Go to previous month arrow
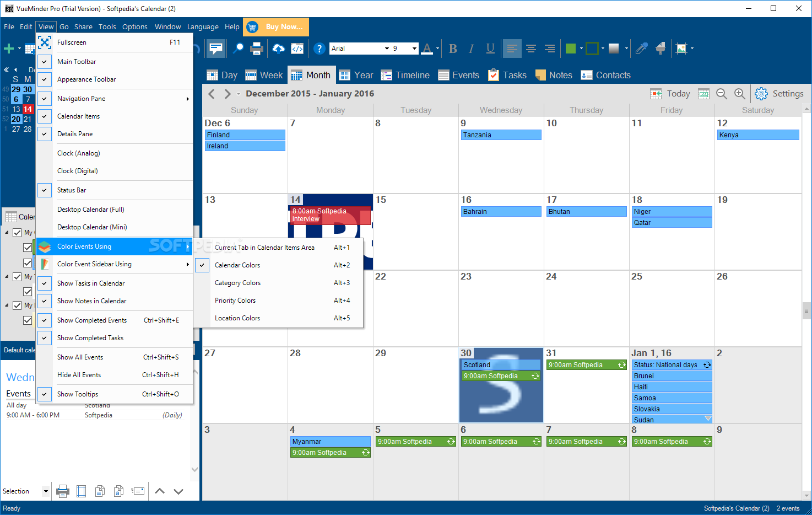Image resolution: width=812 pixels, height=515 pixels. coord(212,94)
